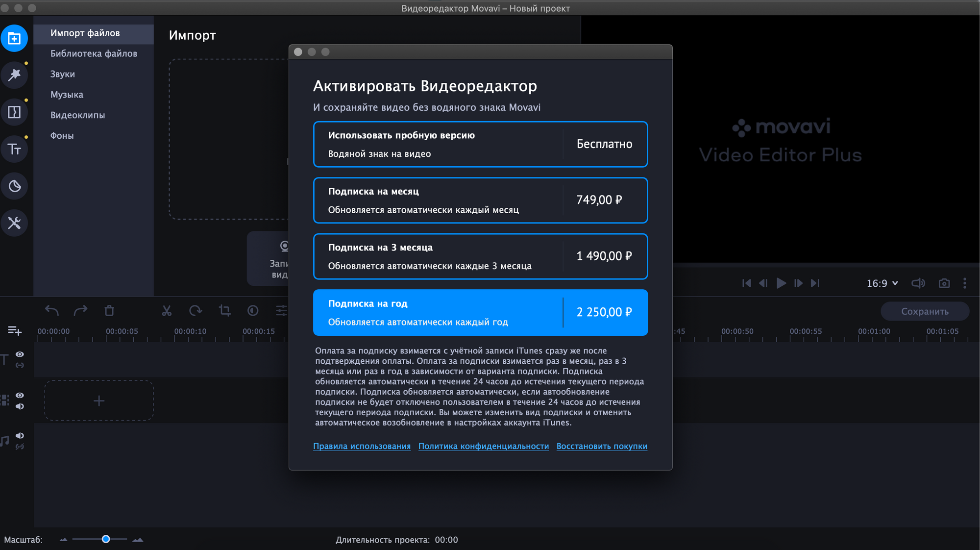The height and width of the screenshot is (550, 980).
Task: Open More Tools wrench icon
Action: click(14, 223)
